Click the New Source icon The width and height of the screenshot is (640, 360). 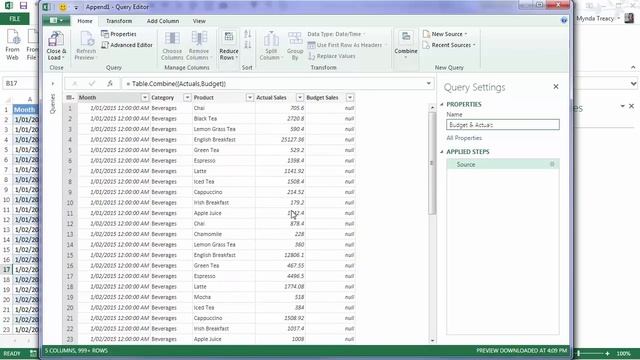click(426, 34)
